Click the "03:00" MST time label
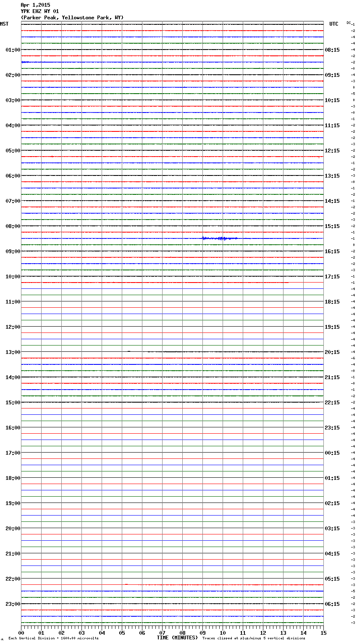This screenshot has width=357, height=644. 13,100
